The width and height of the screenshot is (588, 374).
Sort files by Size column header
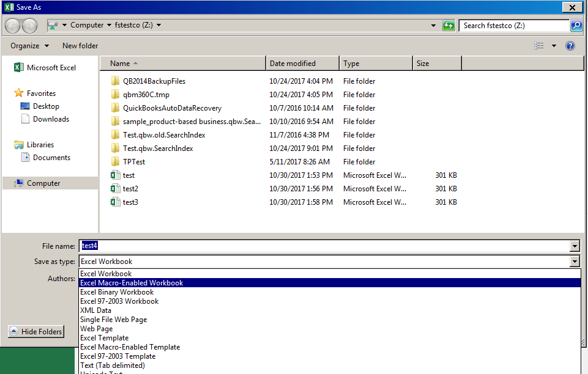click(x=437, y=64)
